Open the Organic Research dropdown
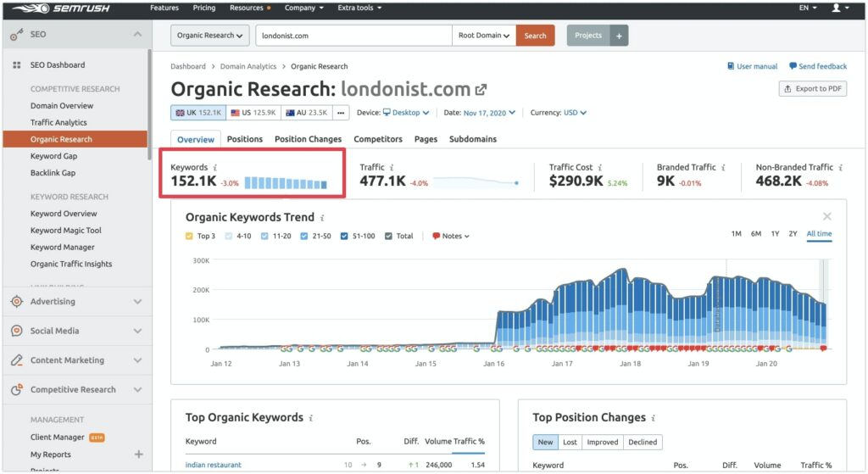Viewport: 868px width, 474px height. (210, 36)
